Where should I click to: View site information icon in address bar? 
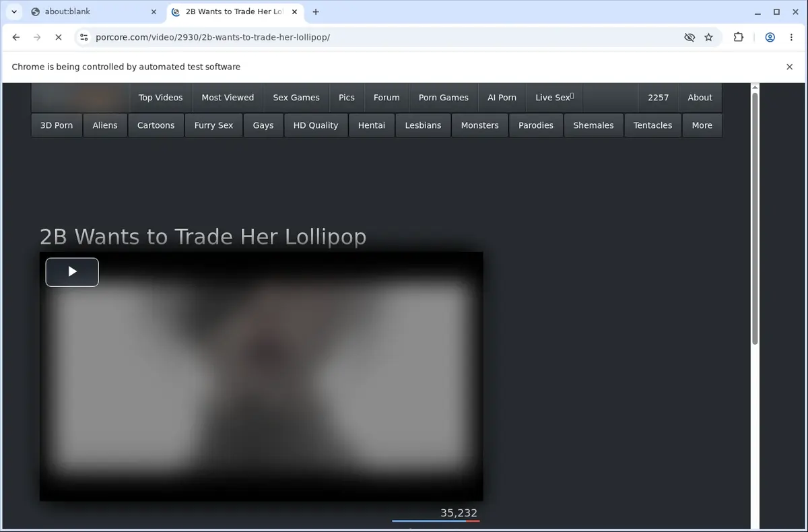(83, 38)
